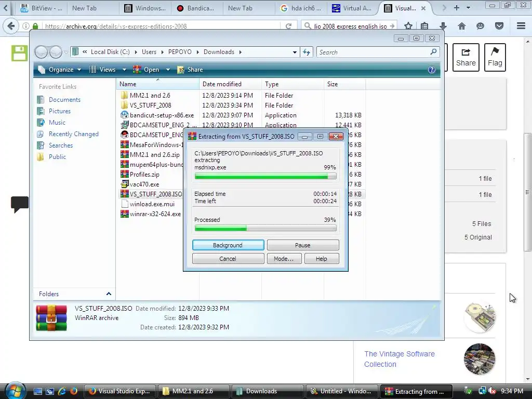
Task: Switch to hda ich6 Google tab
Action: pyautogui.click(x=301, y=8)
